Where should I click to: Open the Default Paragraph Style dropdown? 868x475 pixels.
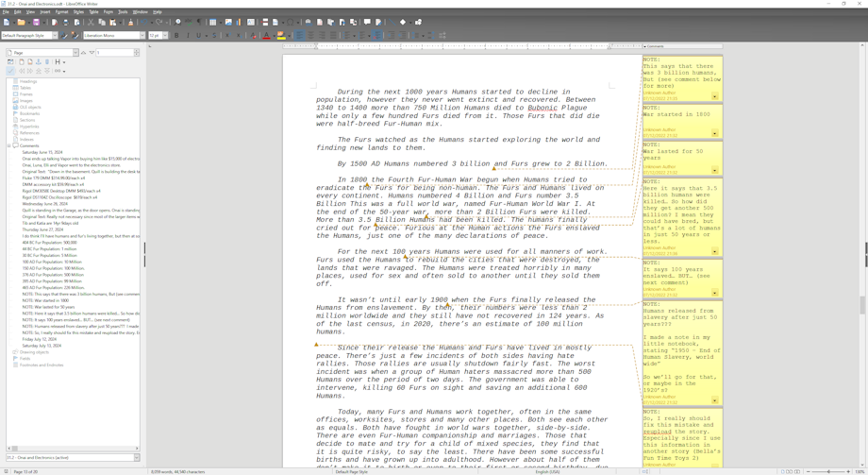54,36
